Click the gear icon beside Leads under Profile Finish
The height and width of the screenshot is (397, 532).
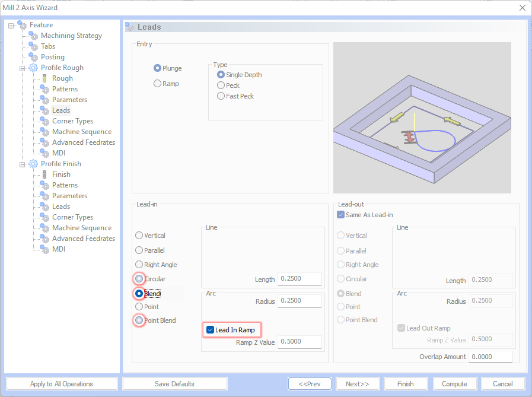[44, 207]
